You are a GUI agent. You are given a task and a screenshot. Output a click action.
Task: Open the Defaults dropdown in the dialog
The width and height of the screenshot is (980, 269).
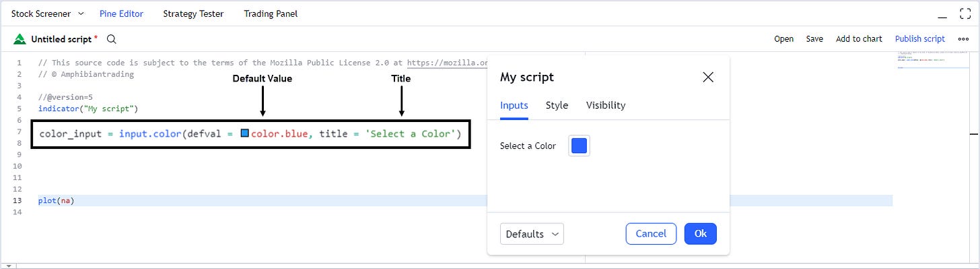[532, 234]
